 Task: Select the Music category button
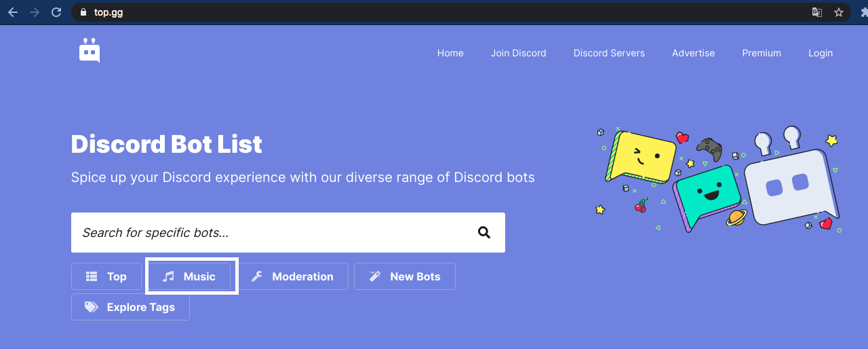click(189, 276)
